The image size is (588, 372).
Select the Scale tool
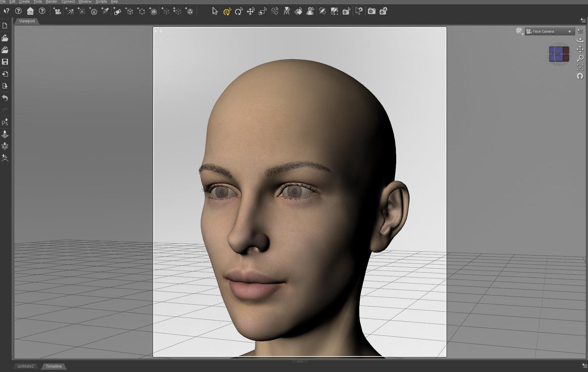coord(262,11)
